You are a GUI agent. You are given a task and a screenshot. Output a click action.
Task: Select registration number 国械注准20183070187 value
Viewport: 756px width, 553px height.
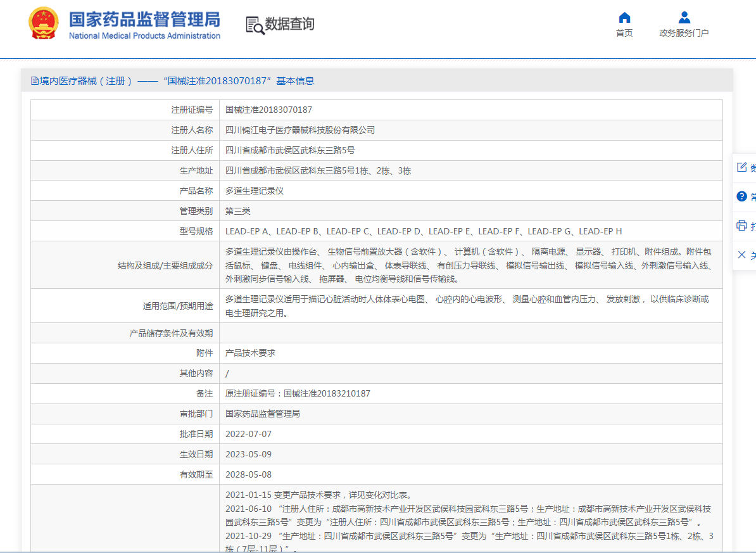268,110
